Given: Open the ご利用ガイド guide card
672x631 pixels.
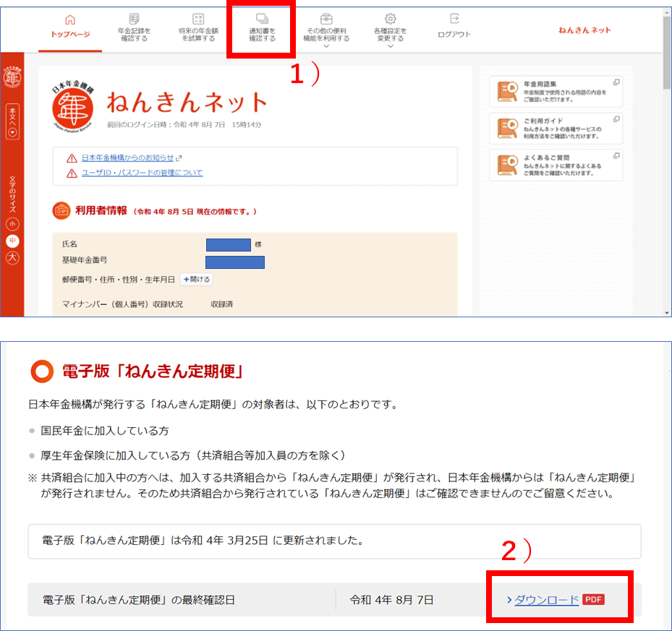Looking at the screenshot, I should pos(556,128).
